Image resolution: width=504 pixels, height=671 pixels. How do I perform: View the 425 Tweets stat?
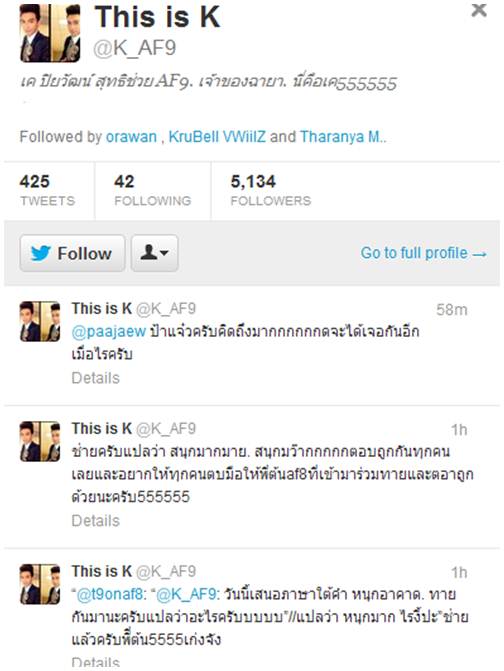tap(47, 190)
